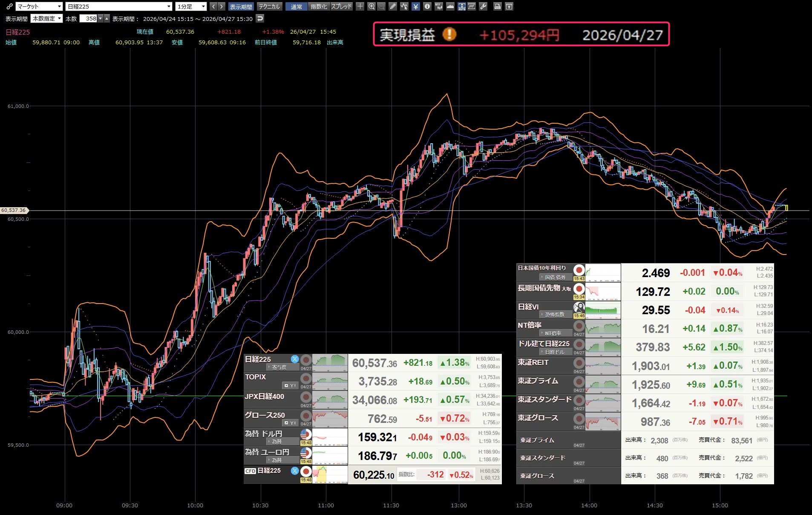This screenshot has width=812, height=515.
Task: Open the マーケット category dropdown
Action: (39, 6)
